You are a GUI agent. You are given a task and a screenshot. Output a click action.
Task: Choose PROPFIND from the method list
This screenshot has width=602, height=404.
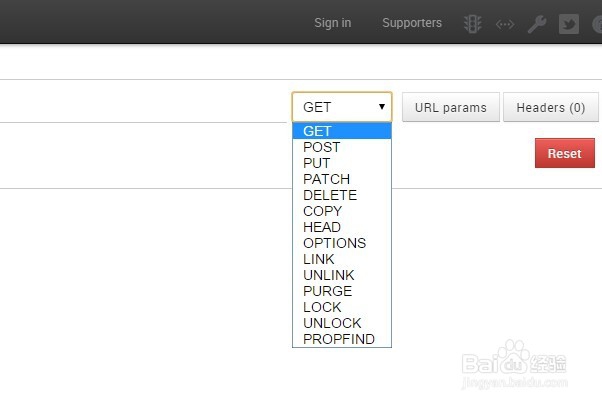pos(339,339)
